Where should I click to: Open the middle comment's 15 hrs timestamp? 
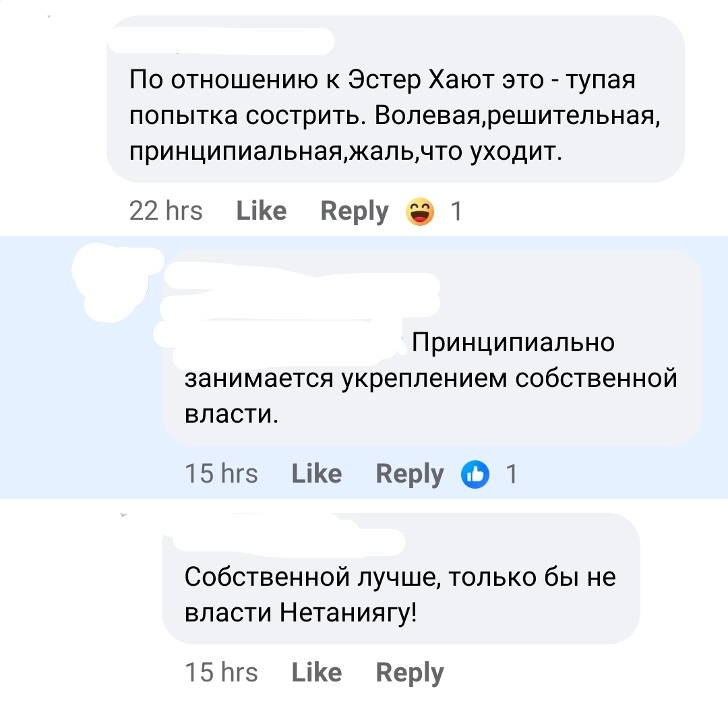222,474
